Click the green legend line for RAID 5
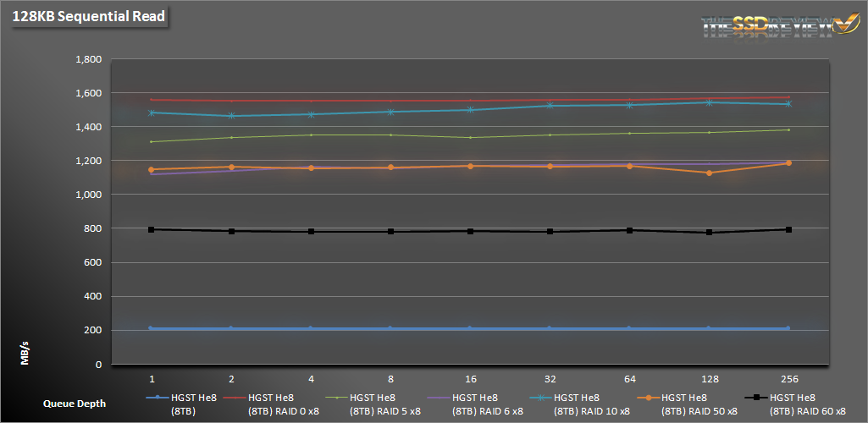868x423 pixels. point(336,397)
